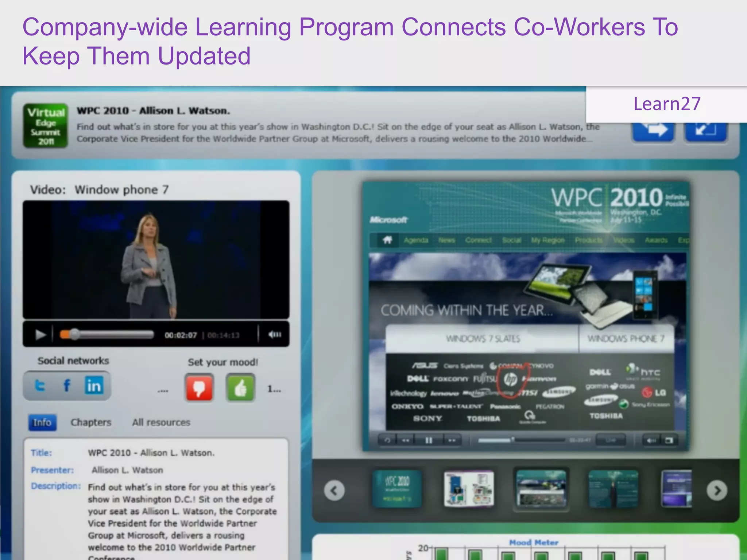Click replay icon in slide player
The width and height of the screenshot is (747, 560).
coord(387,440)
